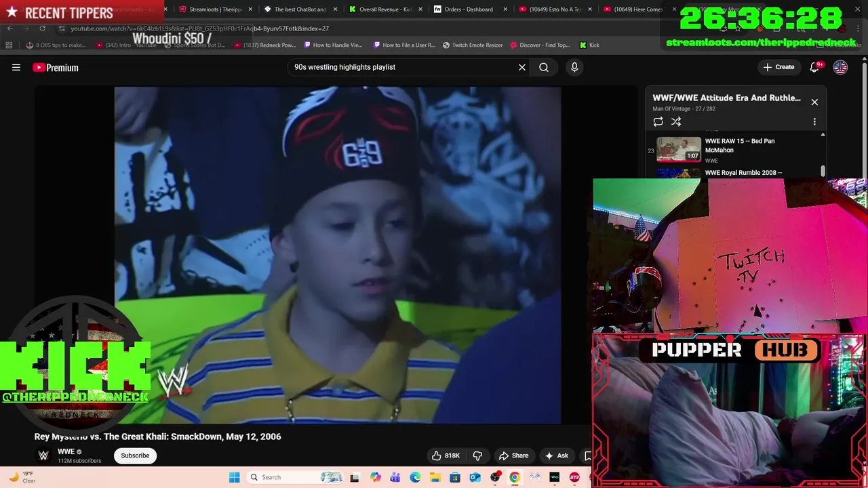Open the Kick bookmark
The height and width of the screenshot is (488, 868).
(589, 45)
